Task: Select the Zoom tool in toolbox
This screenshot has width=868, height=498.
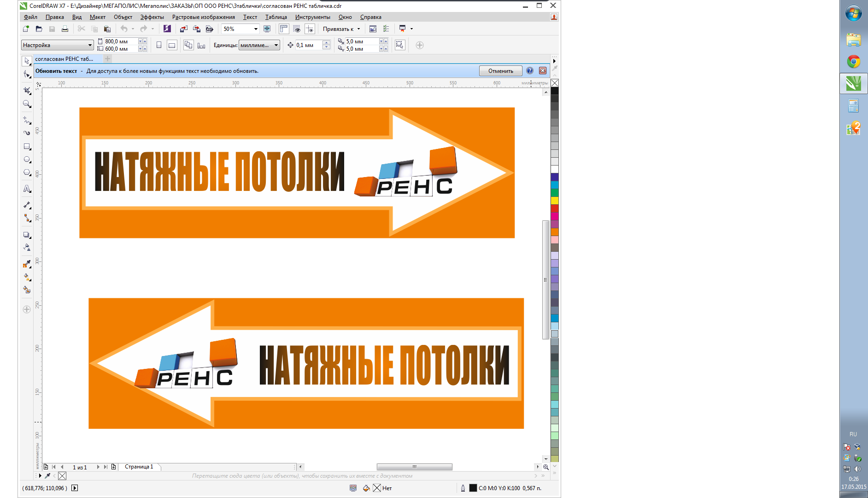Action: coord(27,104)
